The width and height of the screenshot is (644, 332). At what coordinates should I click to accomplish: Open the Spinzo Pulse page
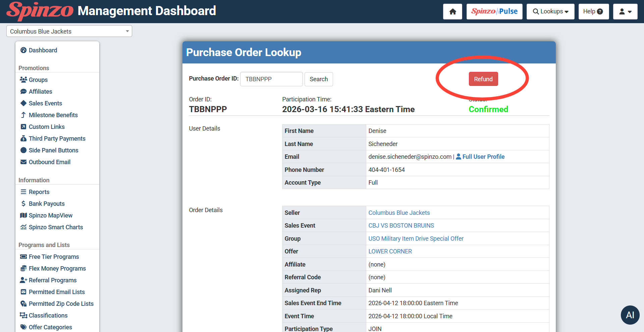494,12
